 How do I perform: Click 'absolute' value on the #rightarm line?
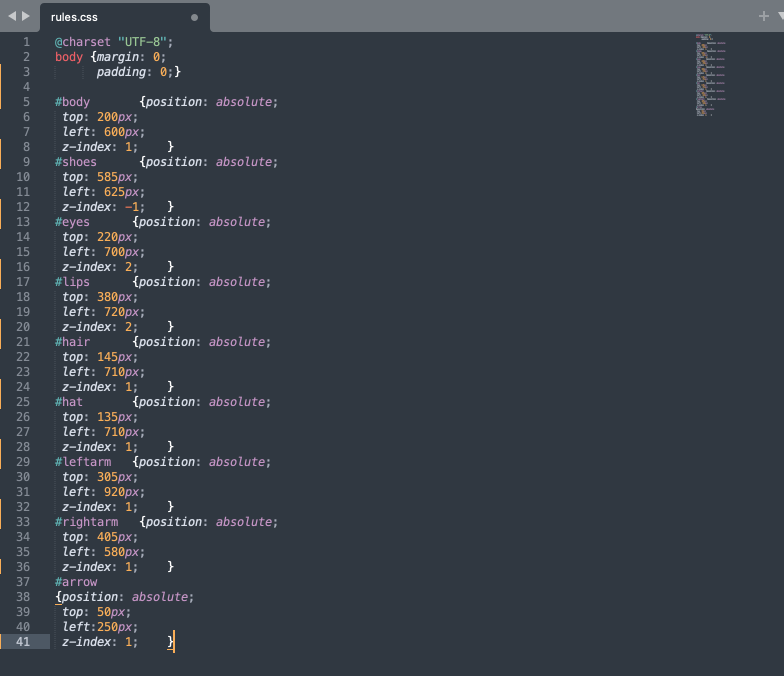(x=243, y=522)
